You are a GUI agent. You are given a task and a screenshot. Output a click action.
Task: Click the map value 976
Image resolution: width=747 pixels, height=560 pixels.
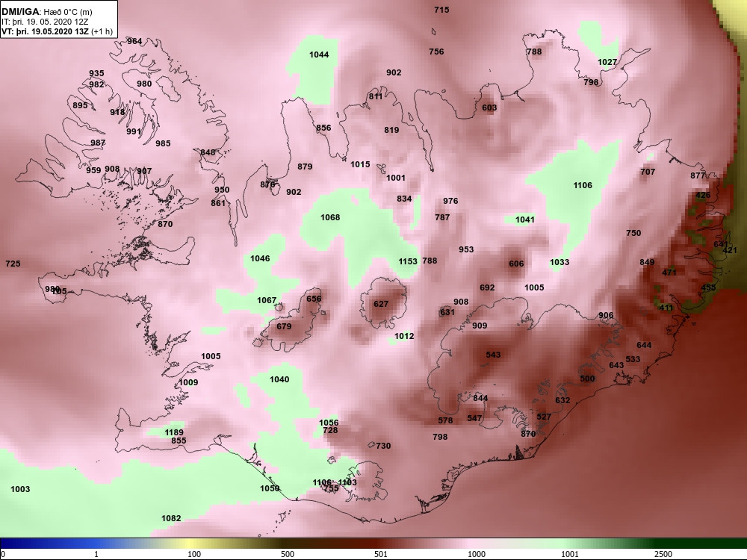point(450,201)
